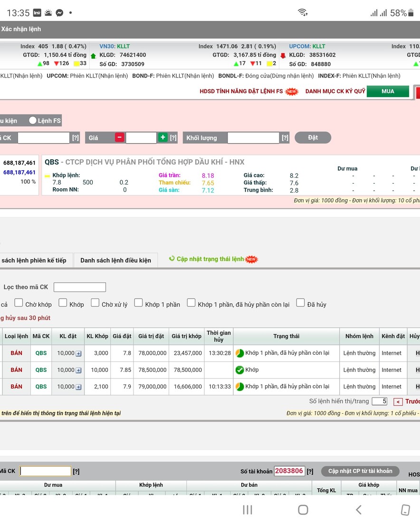Click the Lọc theo mã CK input field
The image size is (420, 525).
point(79,287)
